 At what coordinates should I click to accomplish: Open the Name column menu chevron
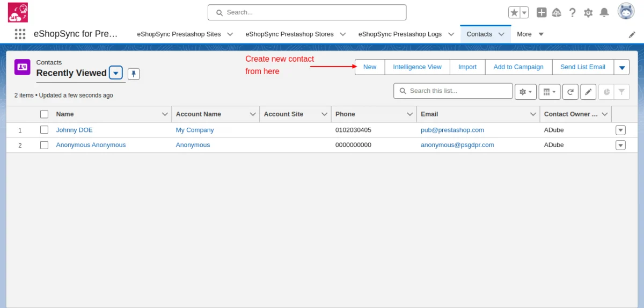pyautogui.click(x=165, y=114)
